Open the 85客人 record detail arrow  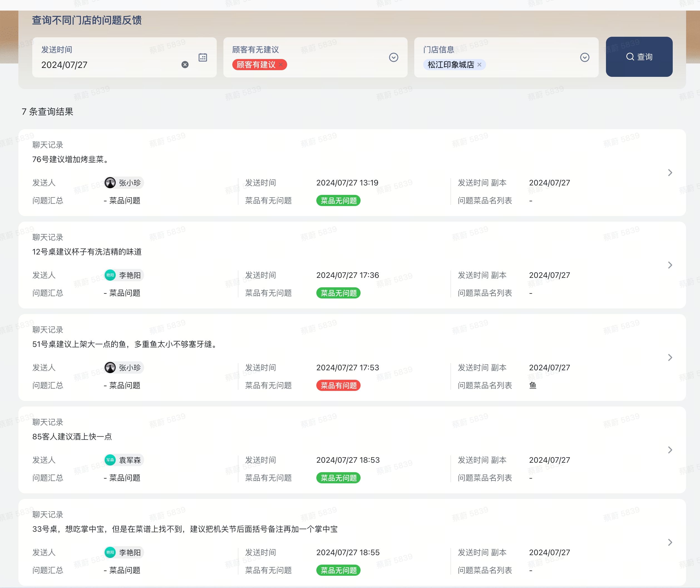[x=670, y=450]
